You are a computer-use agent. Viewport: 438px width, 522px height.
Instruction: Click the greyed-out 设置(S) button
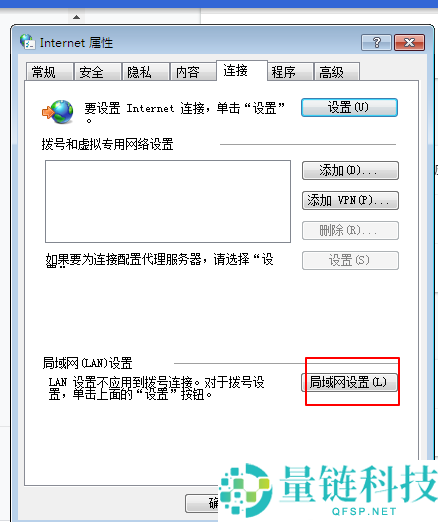[x=350, y=260]
